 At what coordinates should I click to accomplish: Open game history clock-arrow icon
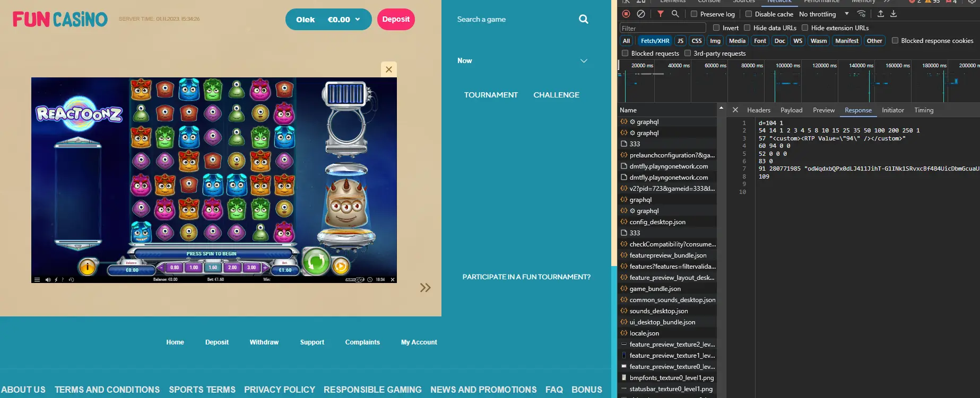pyautogui.click(x=71, y=279)
